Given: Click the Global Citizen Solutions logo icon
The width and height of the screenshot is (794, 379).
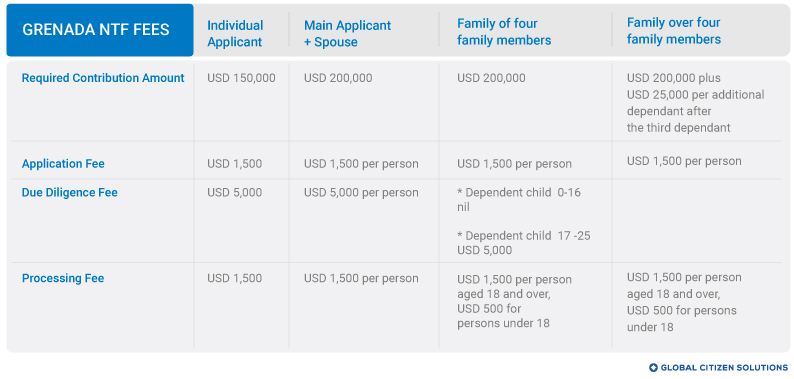Looking at the screenshot, I should point(653,368).
